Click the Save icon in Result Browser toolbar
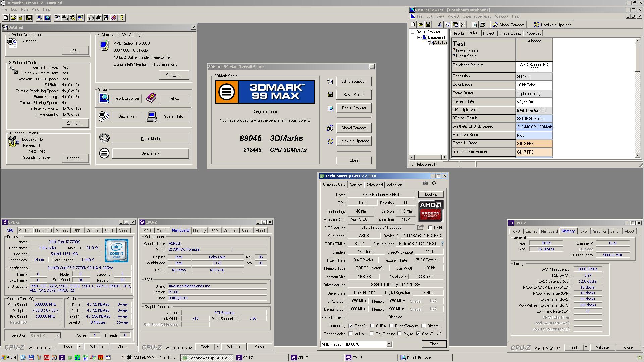Viewport: 644px width, 362px height. coord(428,25)
